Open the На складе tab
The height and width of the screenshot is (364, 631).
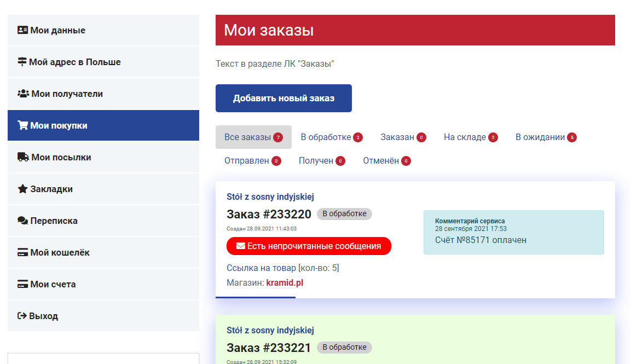[465, 137]
